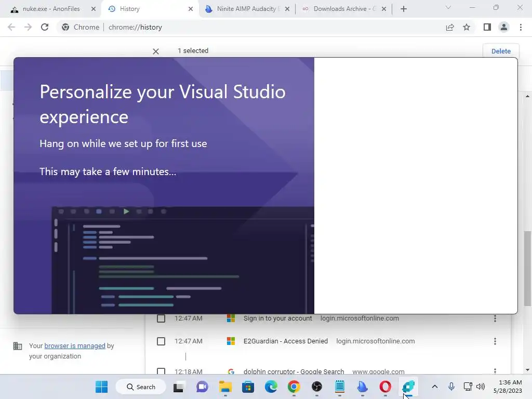
Task: Cancel the history selection with X
Action: coord(156,51)
